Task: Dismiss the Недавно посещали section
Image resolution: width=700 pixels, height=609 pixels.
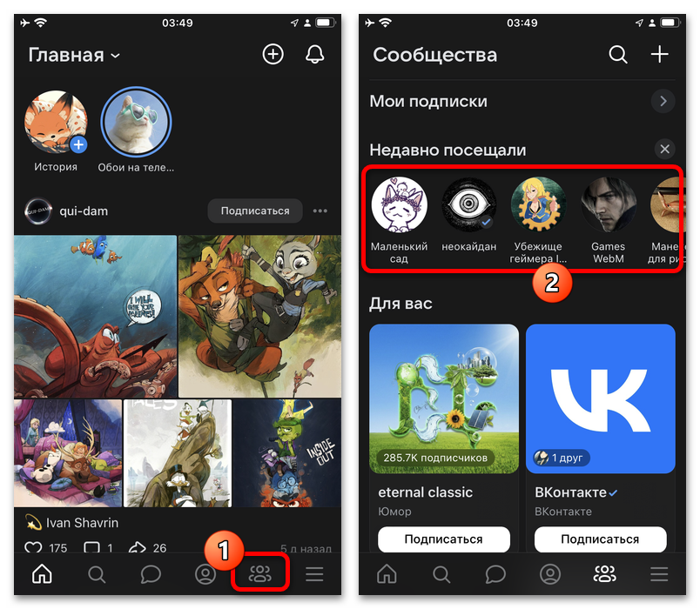Action: [x=664, y=149]
